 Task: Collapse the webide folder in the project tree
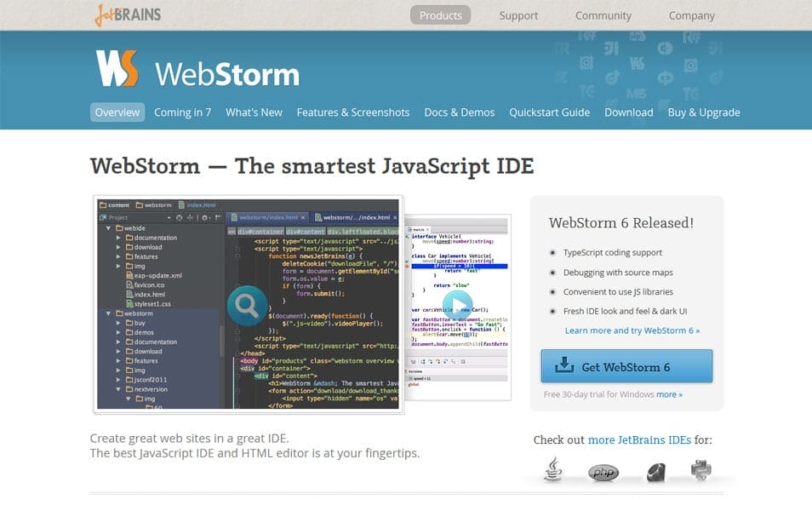pos(108,227)
